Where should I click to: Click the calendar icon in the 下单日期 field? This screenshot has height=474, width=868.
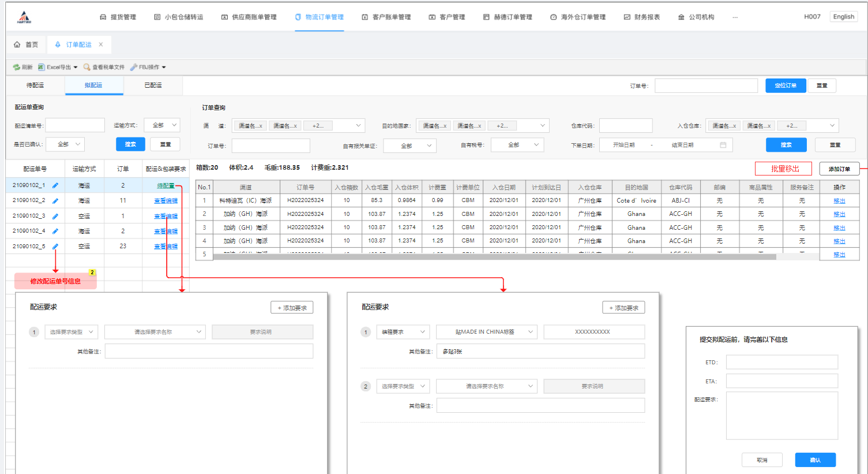(723, 145)
